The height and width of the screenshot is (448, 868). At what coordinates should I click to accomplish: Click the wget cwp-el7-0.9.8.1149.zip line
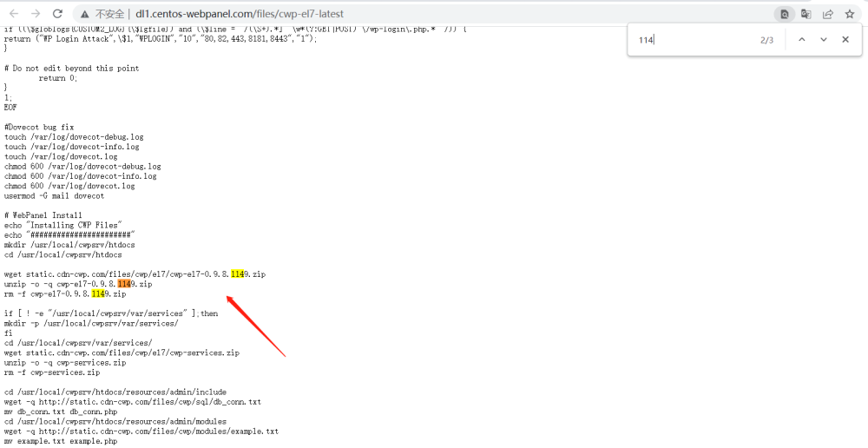135,274
